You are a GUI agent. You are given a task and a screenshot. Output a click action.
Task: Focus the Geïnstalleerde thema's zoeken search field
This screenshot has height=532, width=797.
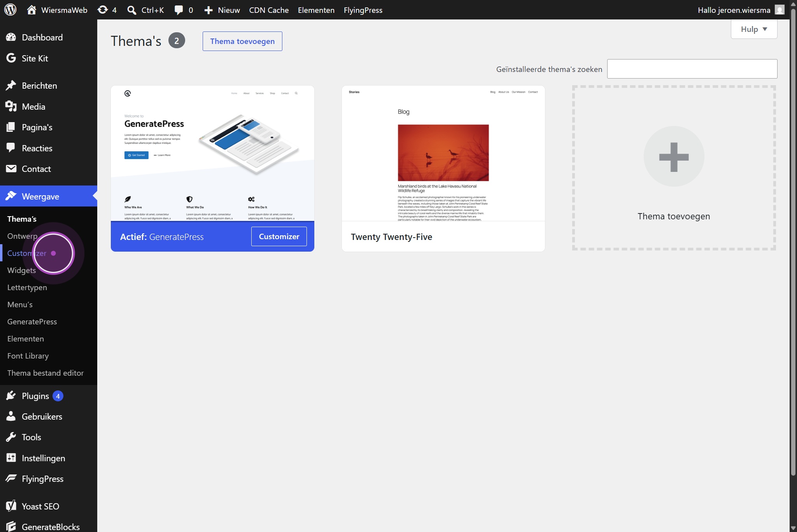(x=692, y=69)
